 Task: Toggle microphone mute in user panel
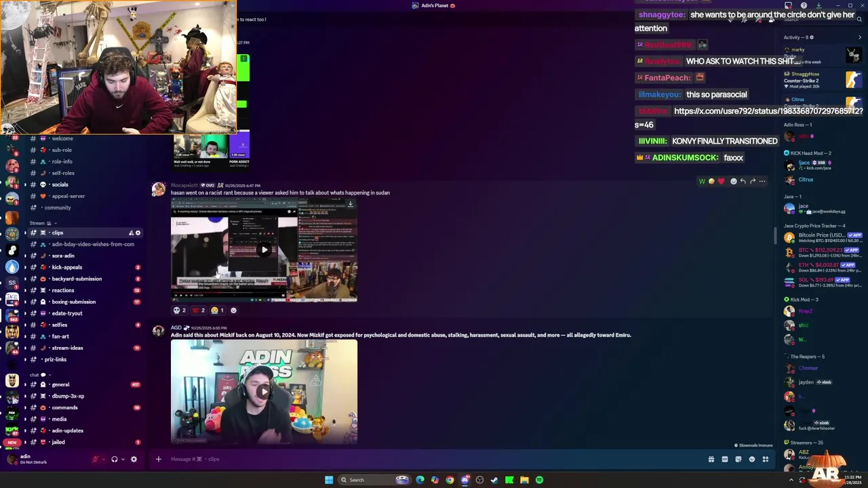pyautogui.click(x=96, y=460)
